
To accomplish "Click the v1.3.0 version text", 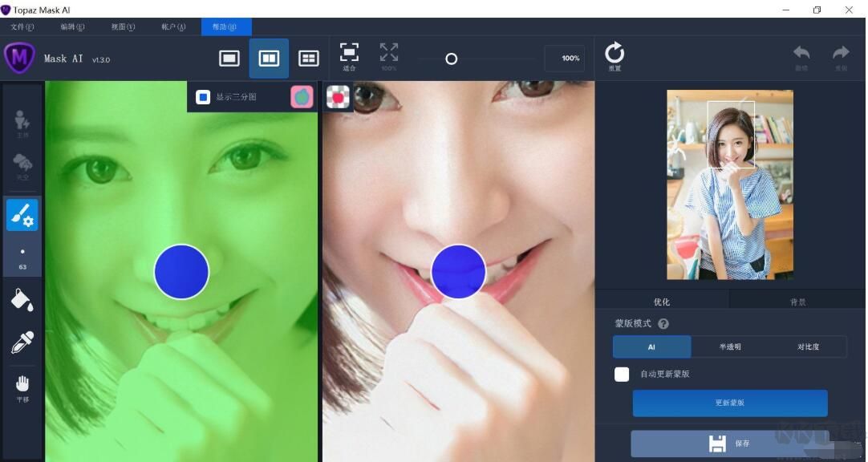I will (x=101, y=60).
